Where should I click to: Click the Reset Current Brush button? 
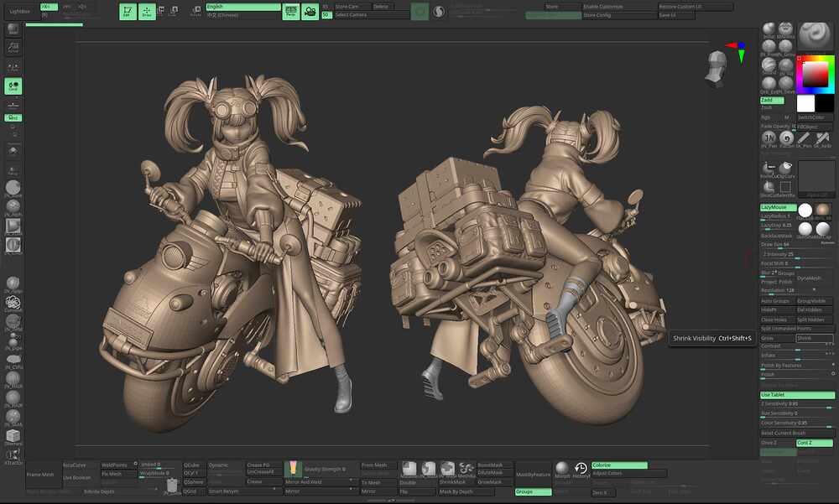pyautogui.click(x=797, y=433)
